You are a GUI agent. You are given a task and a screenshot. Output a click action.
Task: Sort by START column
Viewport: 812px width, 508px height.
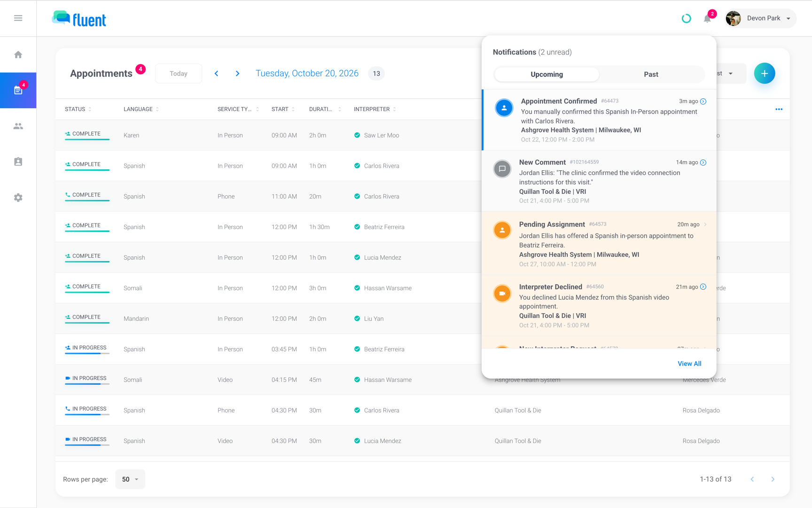point(283,109)
